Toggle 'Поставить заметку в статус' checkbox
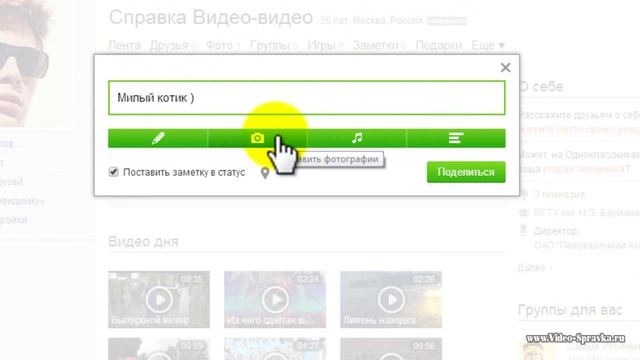The width and height of the screenshot is (640, 360). tap(113, 172)
